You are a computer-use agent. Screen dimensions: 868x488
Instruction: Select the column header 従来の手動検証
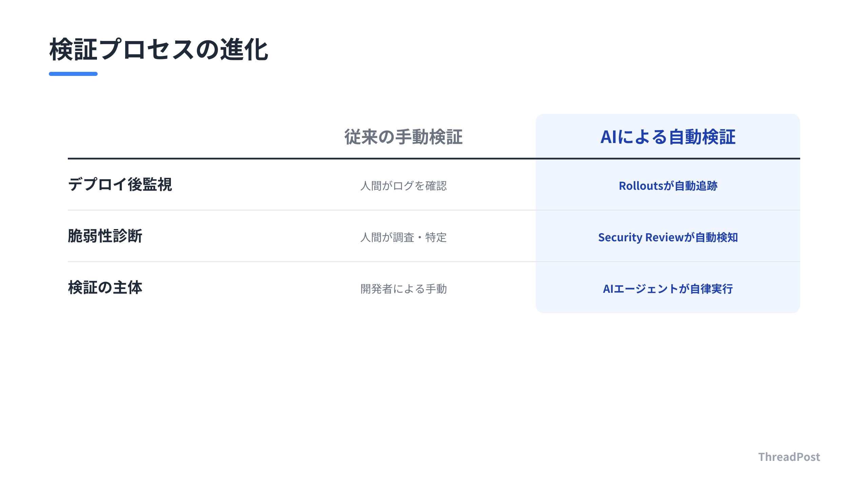point(403,137)
